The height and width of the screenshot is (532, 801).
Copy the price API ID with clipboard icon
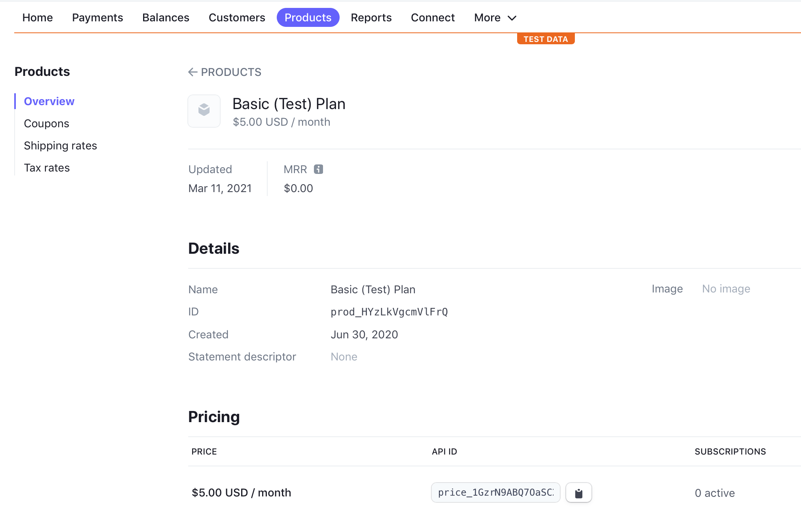coord(578,493)
